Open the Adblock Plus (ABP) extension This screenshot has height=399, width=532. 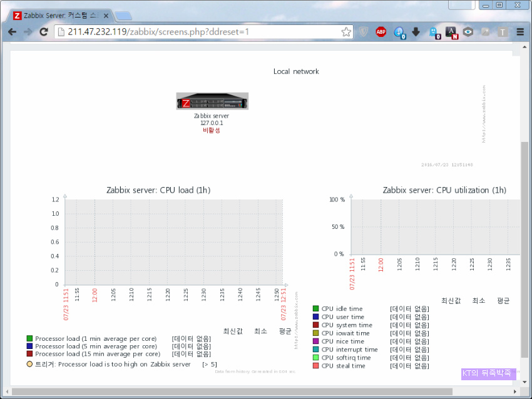381,32
